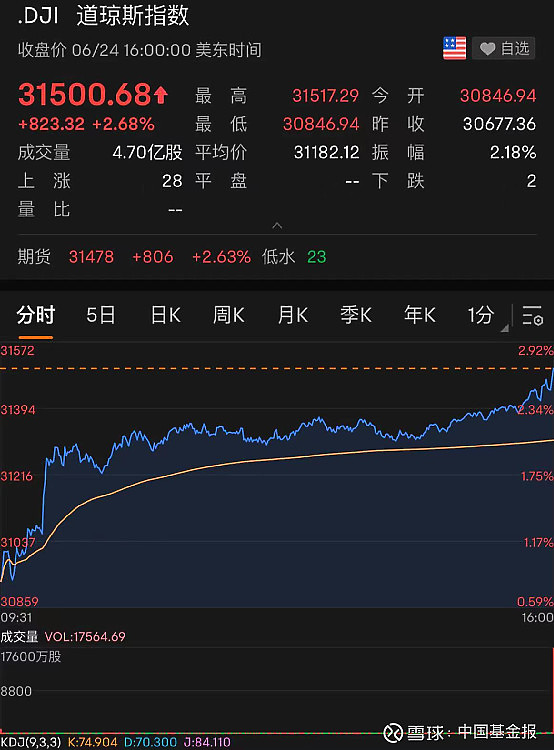Click the 1.75% right axis label

coord(537,476)
